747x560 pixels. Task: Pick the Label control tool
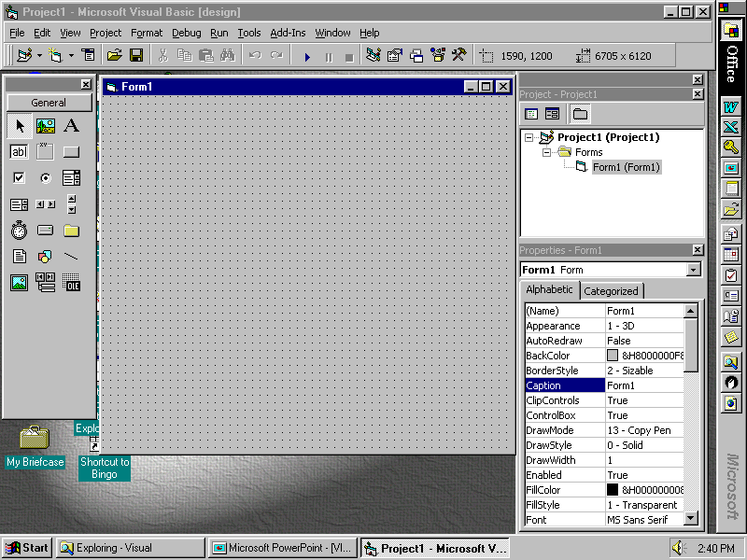coord(72,126)
